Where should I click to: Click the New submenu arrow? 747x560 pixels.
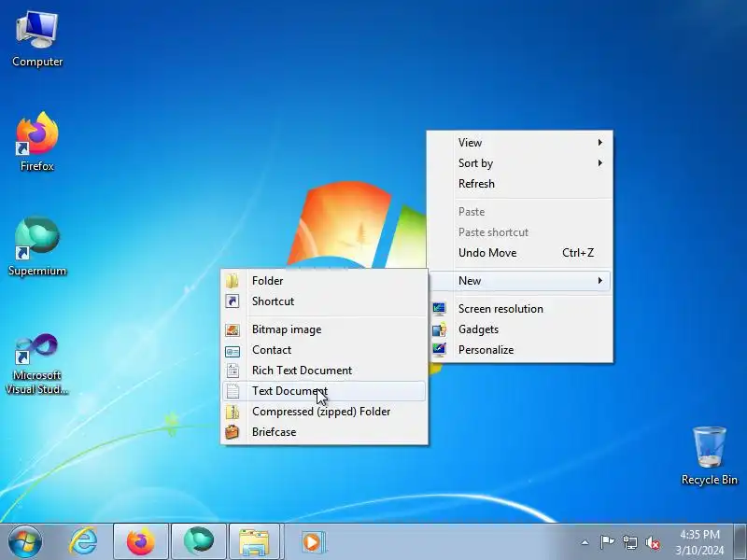click(x=600, y=281)
